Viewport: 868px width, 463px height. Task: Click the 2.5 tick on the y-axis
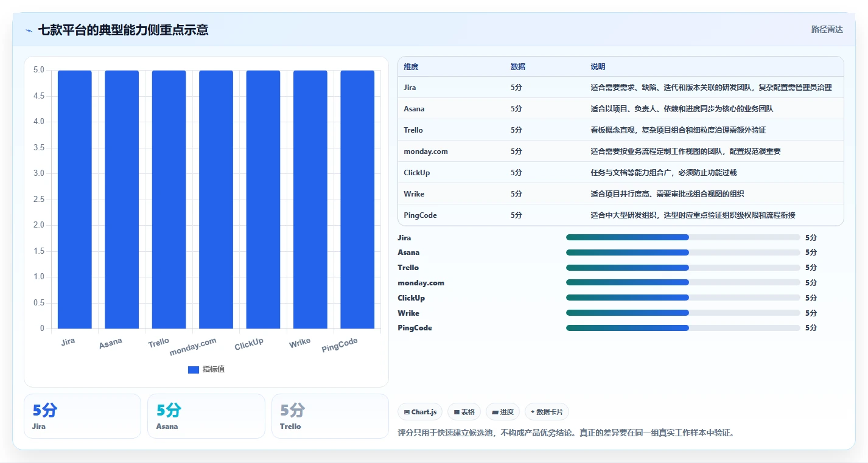click(x=39, y=199)
